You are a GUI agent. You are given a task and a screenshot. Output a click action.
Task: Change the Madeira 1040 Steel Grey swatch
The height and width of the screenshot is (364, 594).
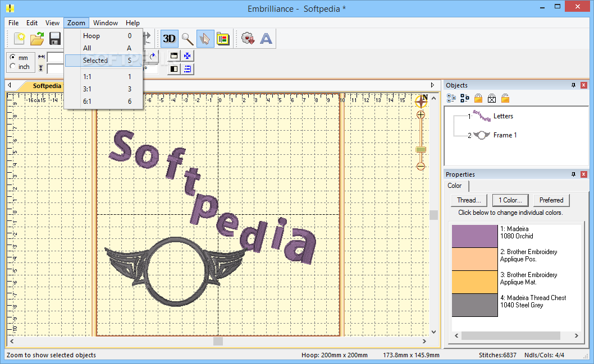474,305
